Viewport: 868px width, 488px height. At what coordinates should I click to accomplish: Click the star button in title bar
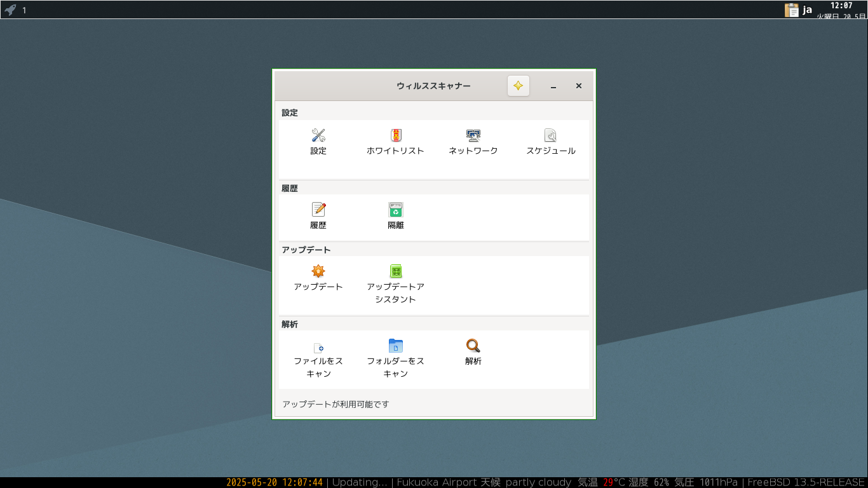(x=519, y=86)
